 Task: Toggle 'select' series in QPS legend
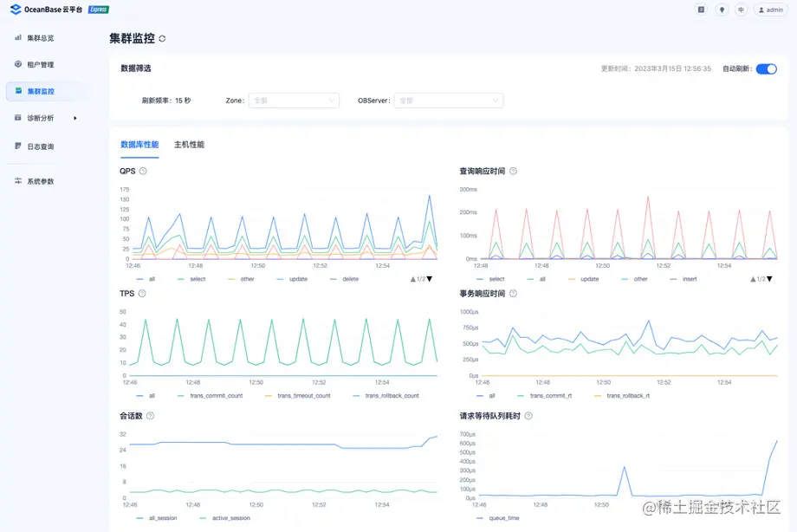pos(191,279)
